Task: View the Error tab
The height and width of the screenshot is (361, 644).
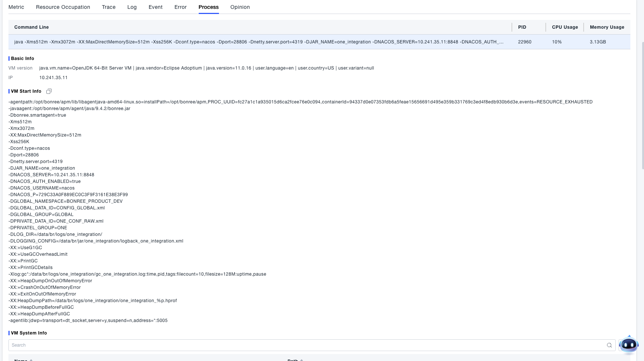Action: click(x=180, y=7)
